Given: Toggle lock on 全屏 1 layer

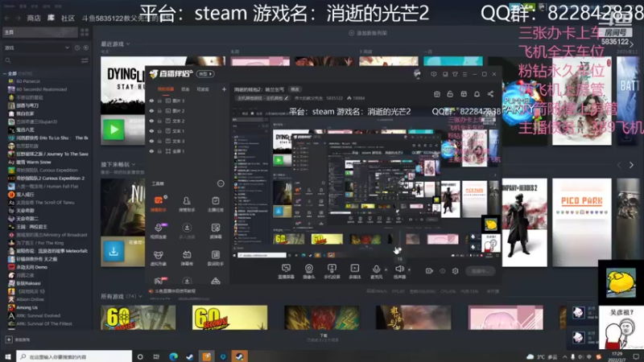Looking at the screenshot, I should pyautogui.click(x=159, y=151).
